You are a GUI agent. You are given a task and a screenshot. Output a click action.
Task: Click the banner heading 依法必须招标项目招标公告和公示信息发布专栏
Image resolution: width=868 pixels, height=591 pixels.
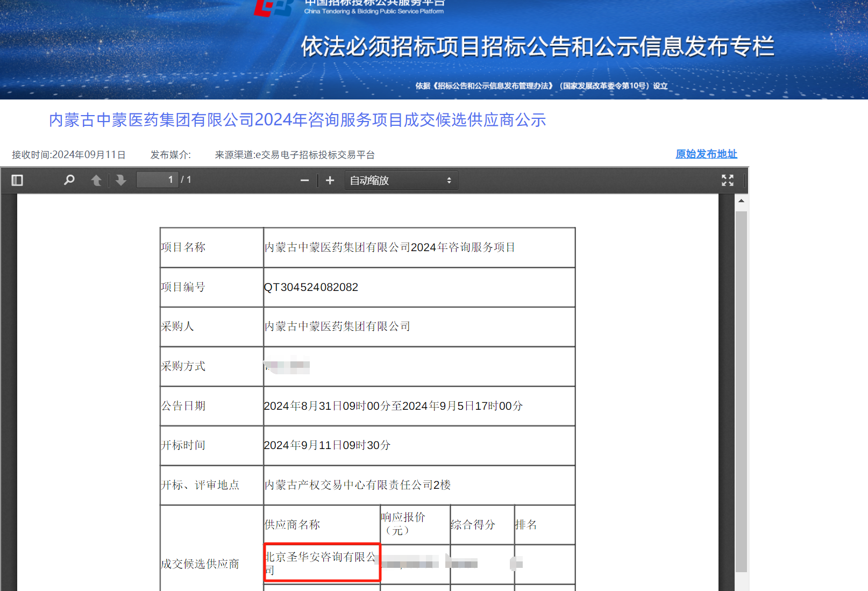[x=537, y=46]
